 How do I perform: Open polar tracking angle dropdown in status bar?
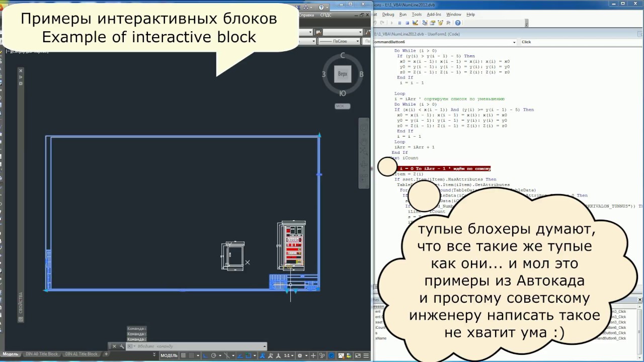coord(220,355)
